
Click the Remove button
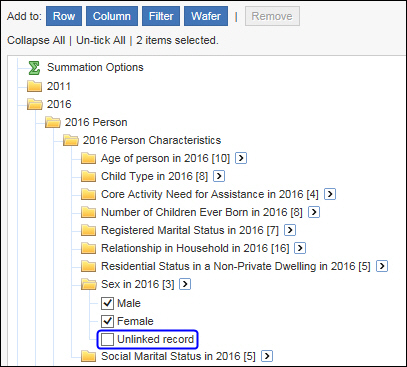pos(272,16)
